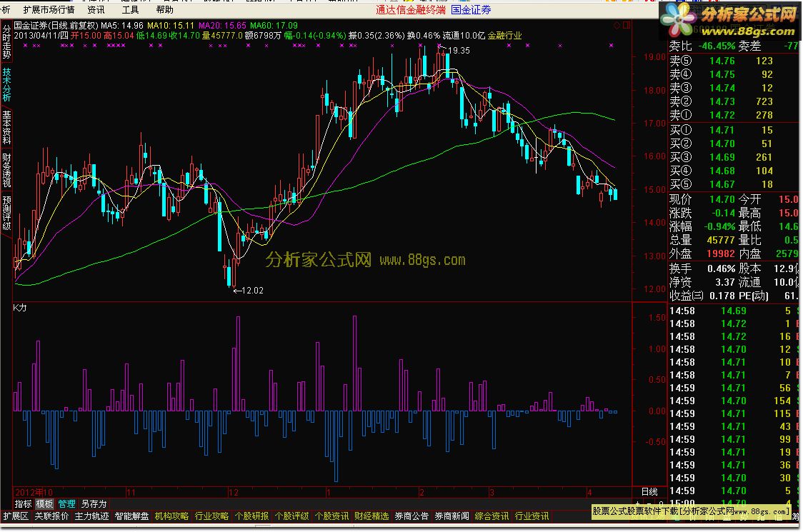Open the 综合资讯 bottom tab
Image resolution: width=803 pixels, height=532 pixels.
492,516
